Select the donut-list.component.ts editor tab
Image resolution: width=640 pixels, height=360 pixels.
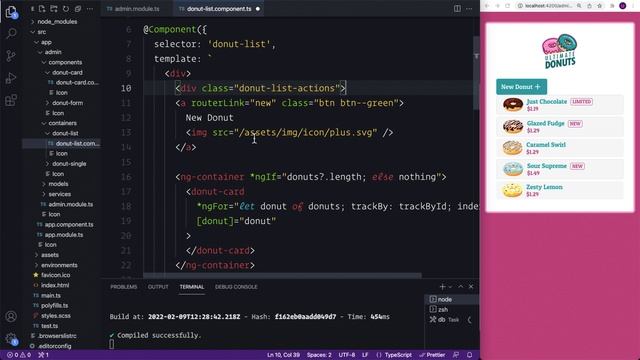(x=219, y=9)
